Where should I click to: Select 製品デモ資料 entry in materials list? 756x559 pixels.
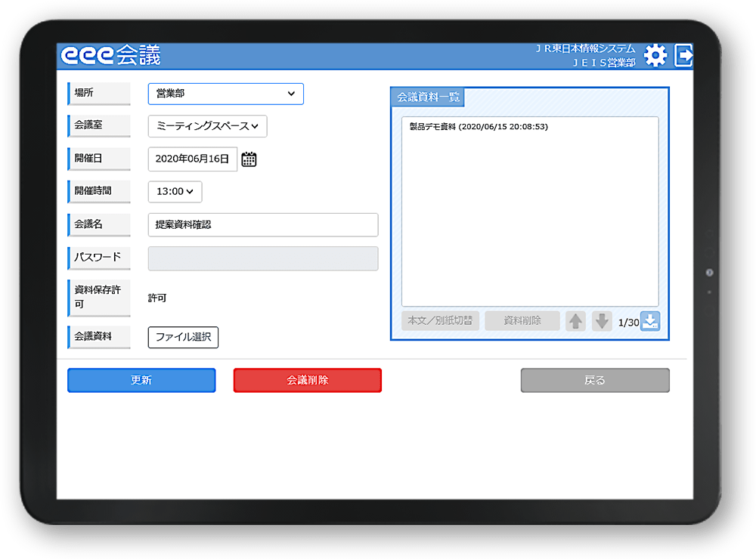(479, 127)
